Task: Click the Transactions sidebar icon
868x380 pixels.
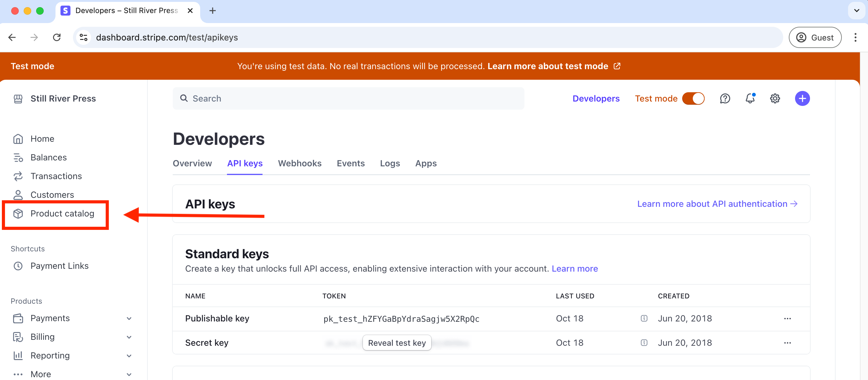Action: click(x=18, y=176)
